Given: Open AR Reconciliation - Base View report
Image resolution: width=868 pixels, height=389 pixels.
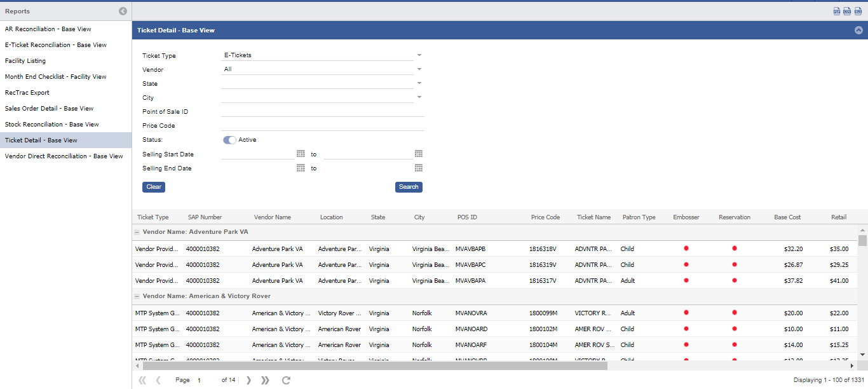Looking at the screenshot, I should click(x=48, y=29).
